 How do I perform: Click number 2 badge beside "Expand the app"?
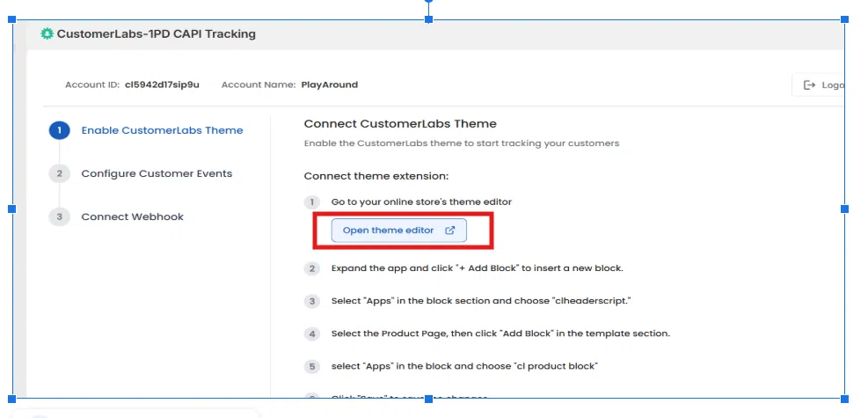311,268
